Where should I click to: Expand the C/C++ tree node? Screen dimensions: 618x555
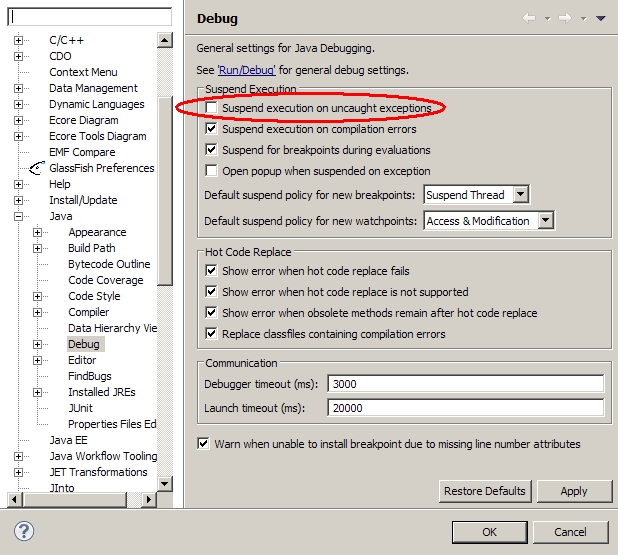(x=18, y=40)
